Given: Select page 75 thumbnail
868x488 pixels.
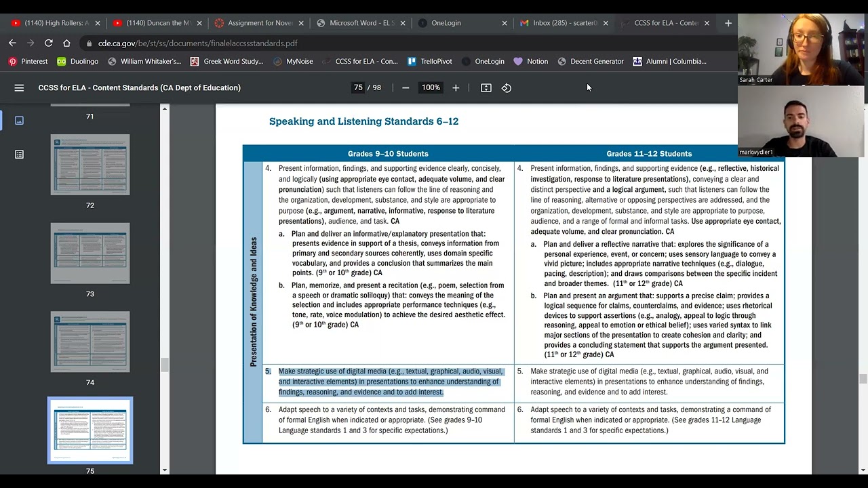Looking at the screenshot, I should click(x=90, y=430).
